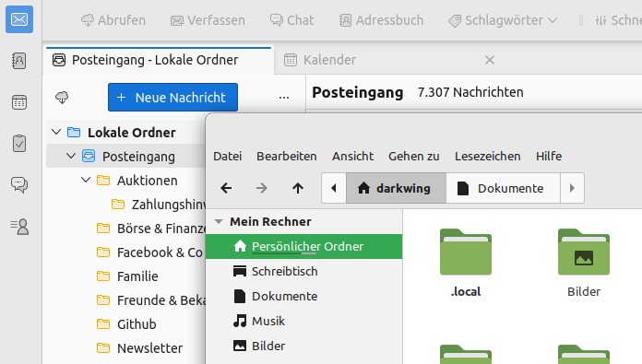The height and width of the screenshot is (364, 642).
Task: Switch to the Posteingang - Lokale Ordner tab
Action: tap(159, 60)
